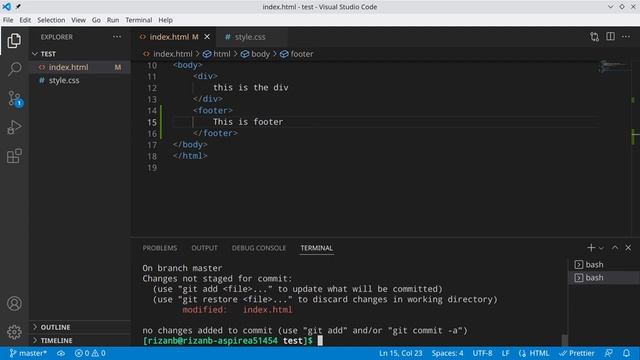Select the second bash terminal
Screen dimensions: 640x360
[604, 278]
